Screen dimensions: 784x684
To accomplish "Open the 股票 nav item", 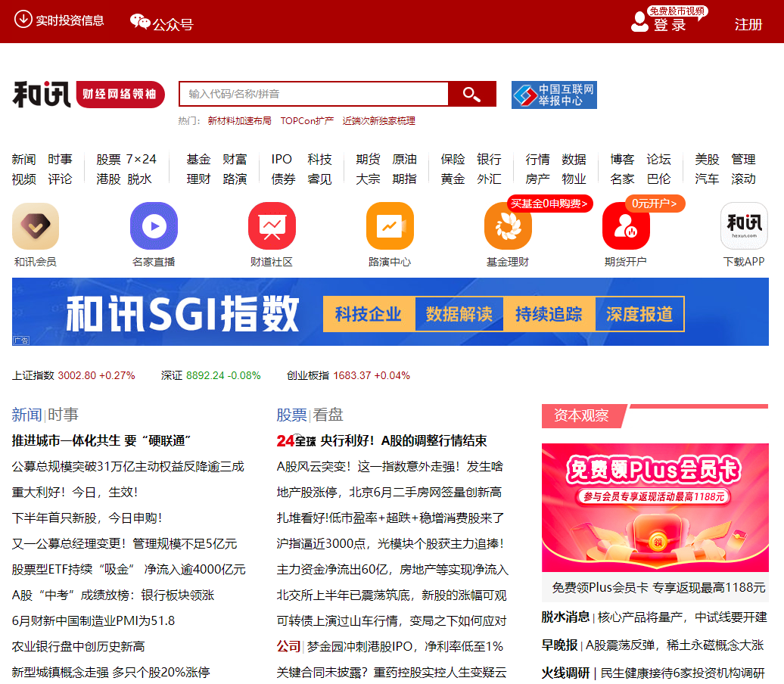I will [x=108, y=160].
